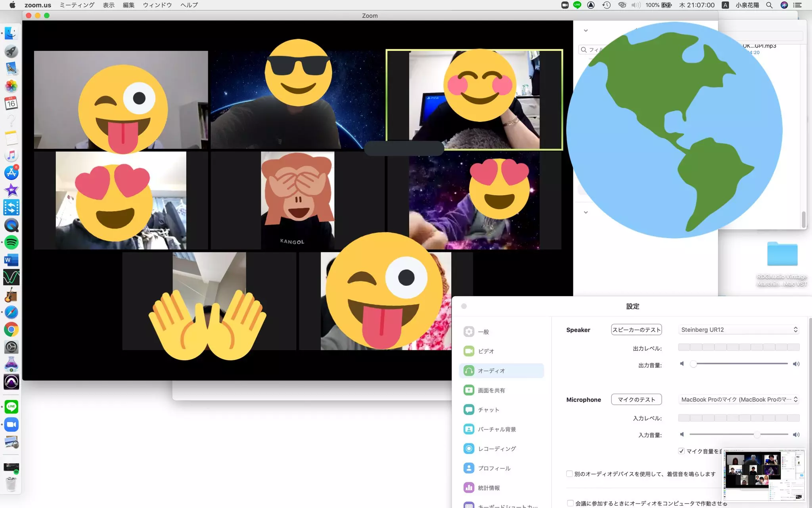The width and height of the screenshot is (812, 508).
Task: Open Zoom app icon in Dock
Action: coord(11,424)
